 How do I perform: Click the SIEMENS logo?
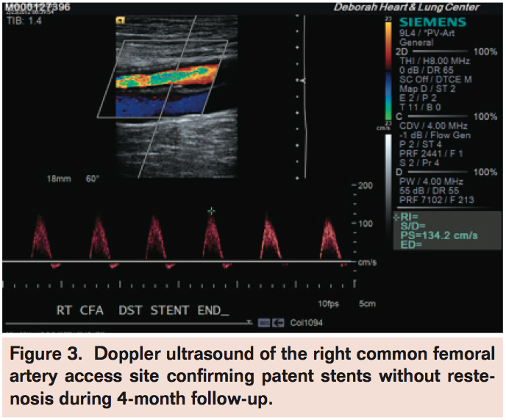coord(432,22)
